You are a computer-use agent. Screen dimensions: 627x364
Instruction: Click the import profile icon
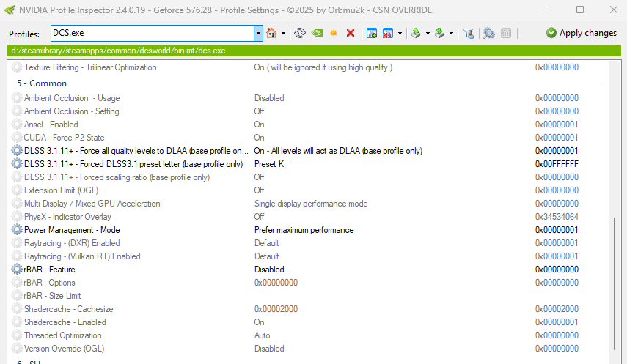point(439,33)
